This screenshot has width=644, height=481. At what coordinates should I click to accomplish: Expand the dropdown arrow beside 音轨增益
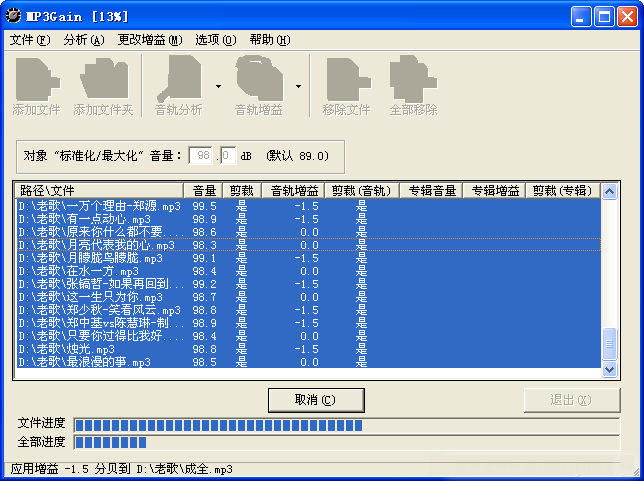coord(299,86)
